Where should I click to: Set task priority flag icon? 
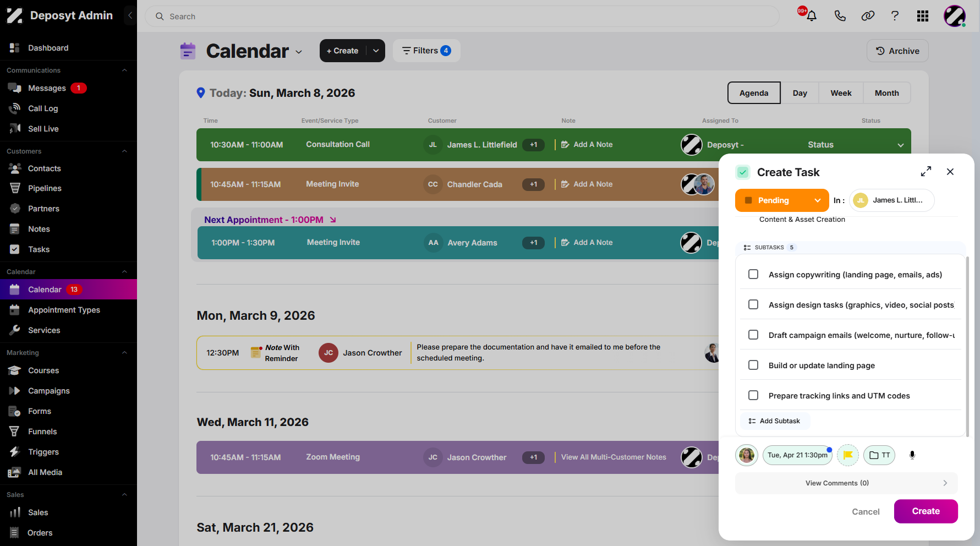coord(848,455)
